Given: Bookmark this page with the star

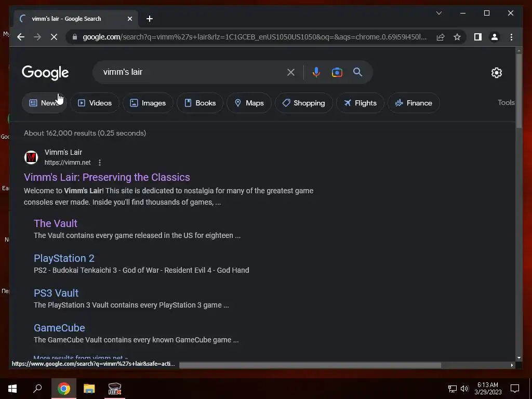Looking at the screenshot, I should pos(457,37).
